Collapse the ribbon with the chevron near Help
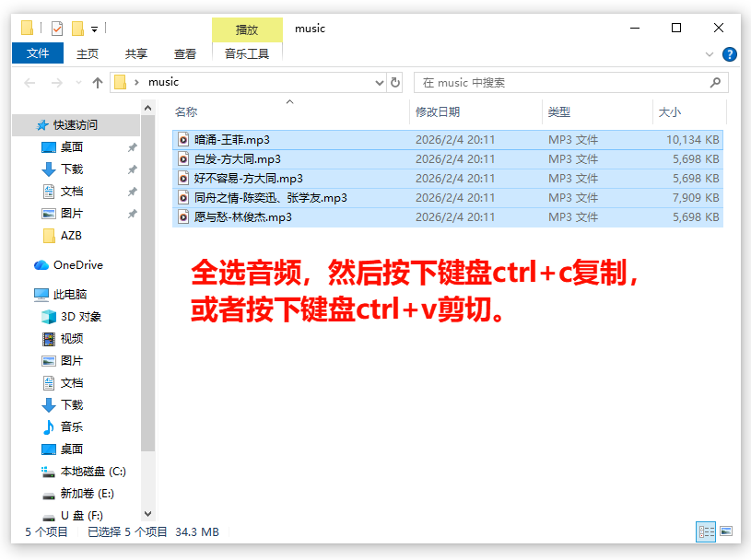This screenshot has height=560, width=751. (708, 53)
